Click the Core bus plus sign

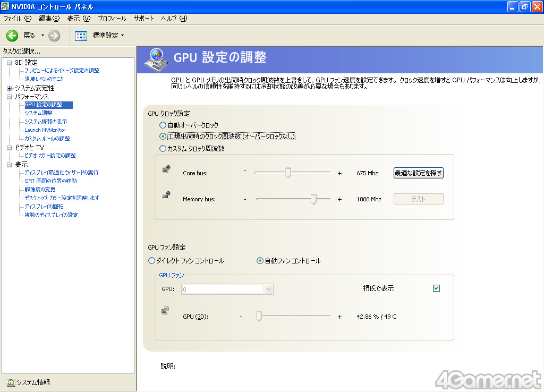click(339, 173)
